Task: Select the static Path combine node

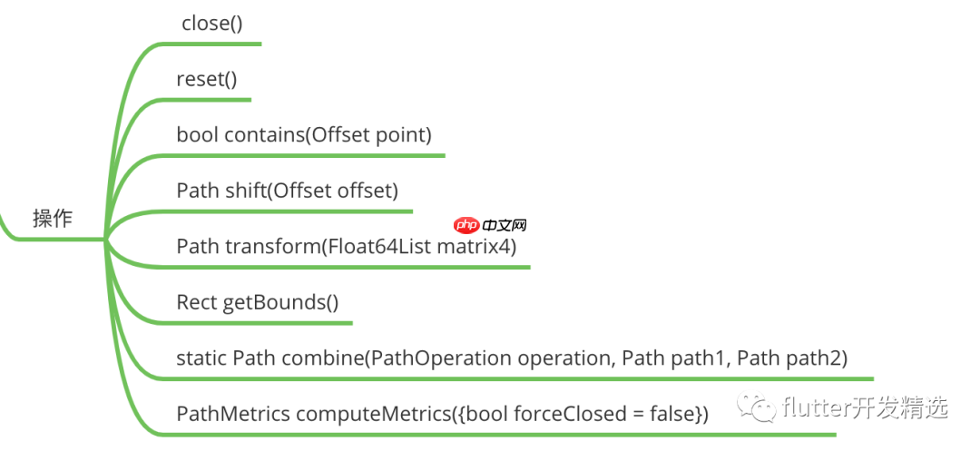Action: [512, 358]
